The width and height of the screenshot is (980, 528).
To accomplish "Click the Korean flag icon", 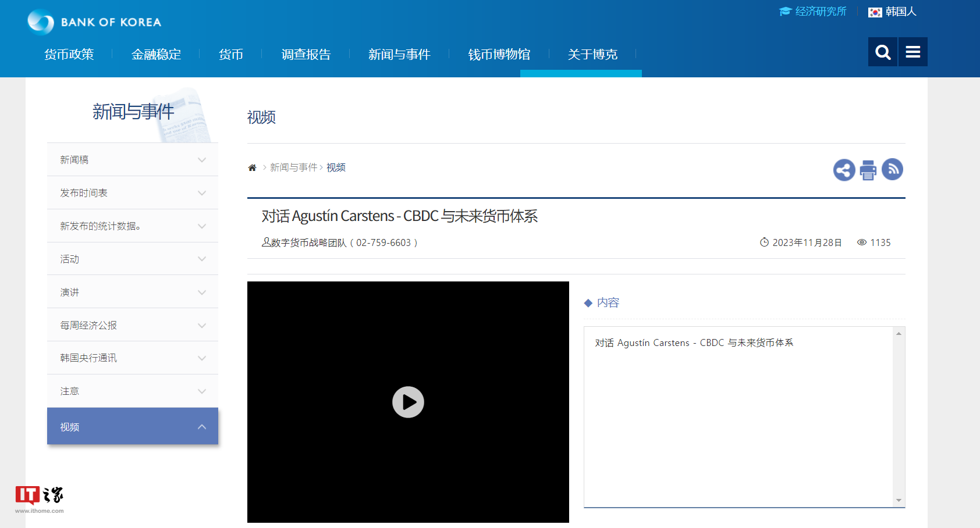I will pyautogui.click(x=875, y=12).
